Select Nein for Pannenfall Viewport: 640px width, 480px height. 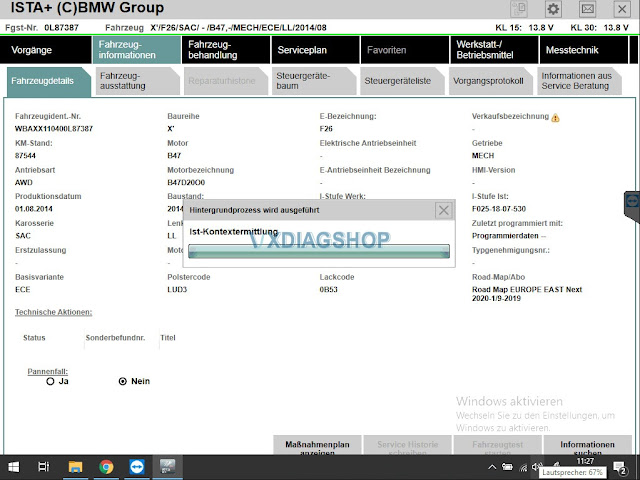122,381
